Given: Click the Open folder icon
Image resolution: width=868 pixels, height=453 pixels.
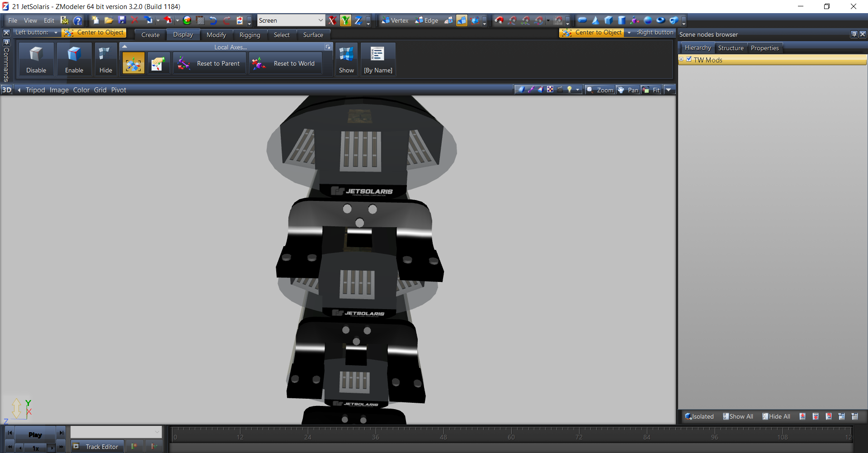Looking at the screenshot, I should pyautogui.click(x=108, y=20).
